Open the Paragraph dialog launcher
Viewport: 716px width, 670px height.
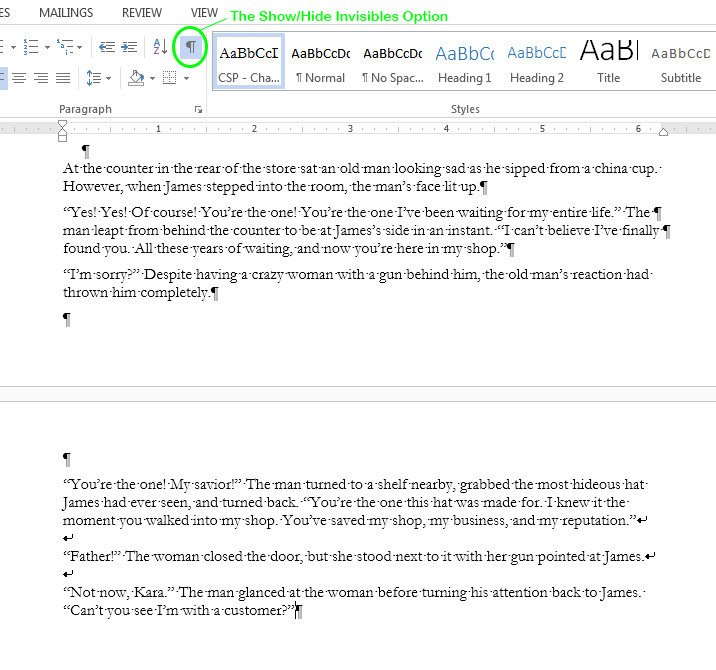198,109
